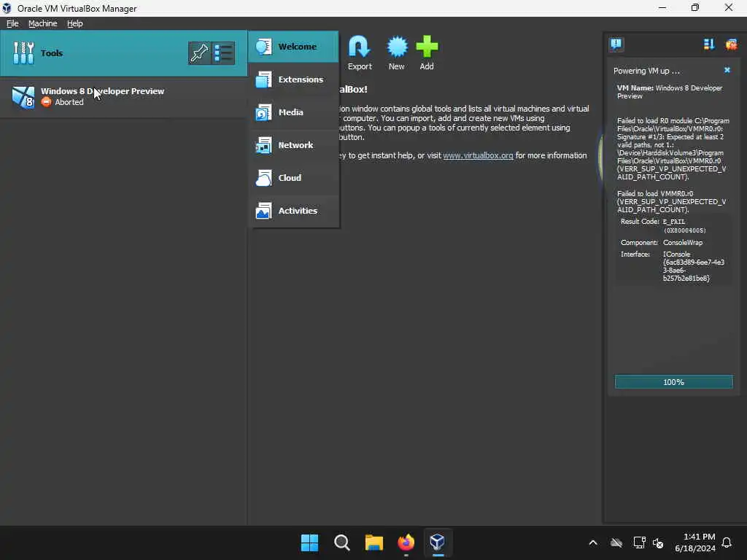Open the www.virtualbox.org link
The height and width of the screenshot is (560, 747).
click(478, 156)
